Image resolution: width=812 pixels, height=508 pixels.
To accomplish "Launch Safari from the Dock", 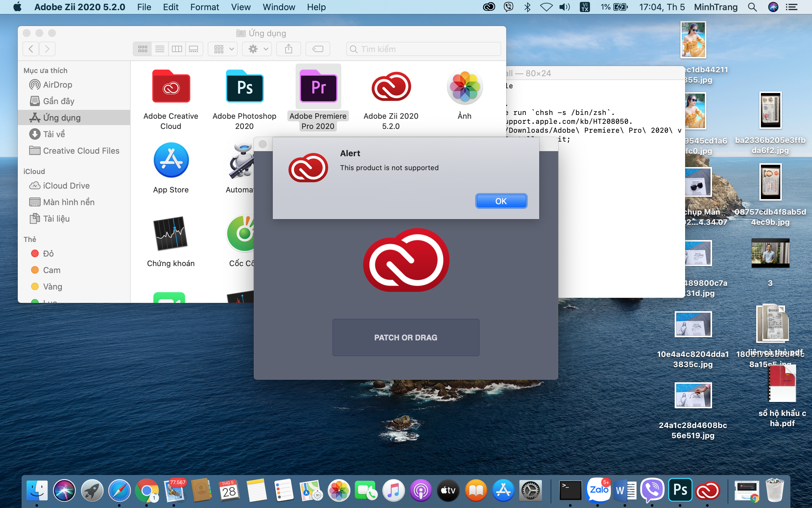I will (119, 491).
